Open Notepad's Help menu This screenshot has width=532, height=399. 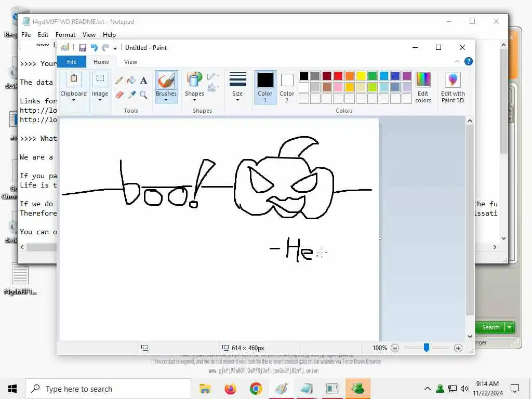pyautogui.click(x=109, y=35)
